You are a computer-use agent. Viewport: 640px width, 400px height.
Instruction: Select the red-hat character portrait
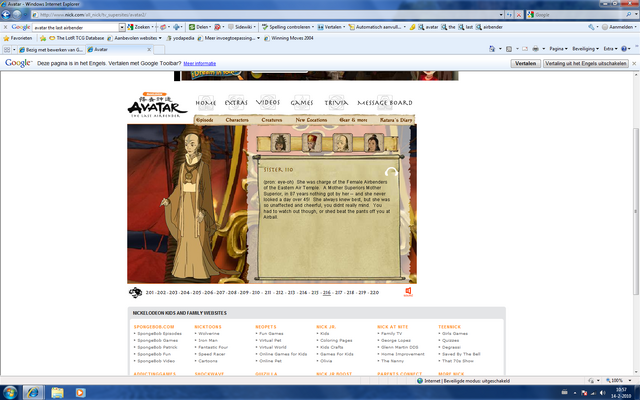311,143
